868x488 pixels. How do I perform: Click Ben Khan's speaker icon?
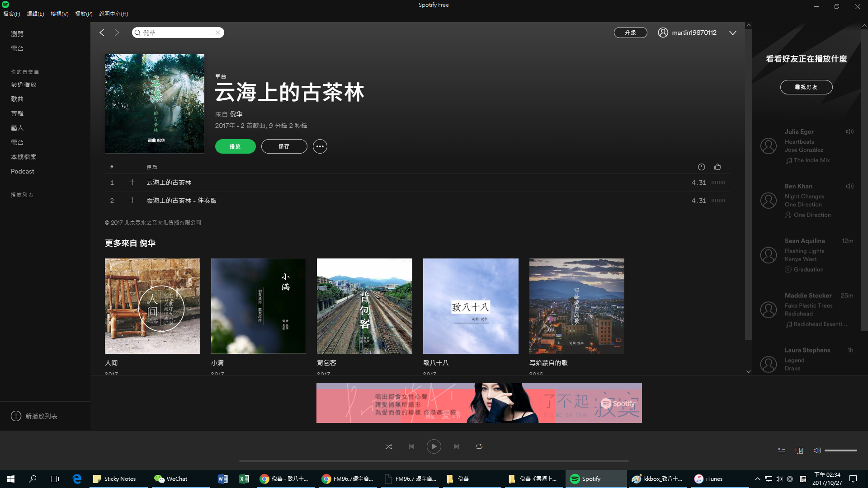point(849,186)
